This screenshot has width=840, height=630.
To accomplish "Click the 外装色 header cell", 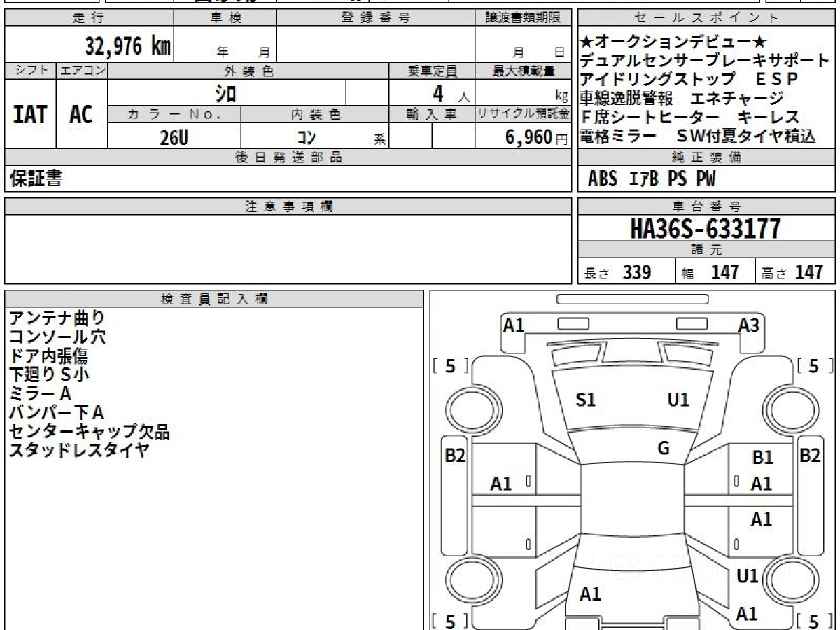I will tap(248, 71).
